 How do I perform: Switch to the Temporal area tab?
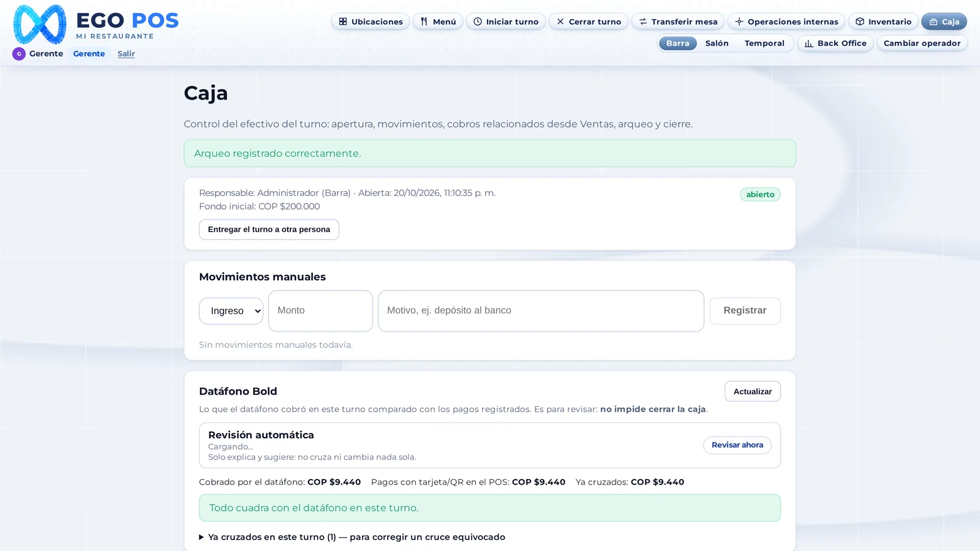pyautogui.click(x=764, y=43)
